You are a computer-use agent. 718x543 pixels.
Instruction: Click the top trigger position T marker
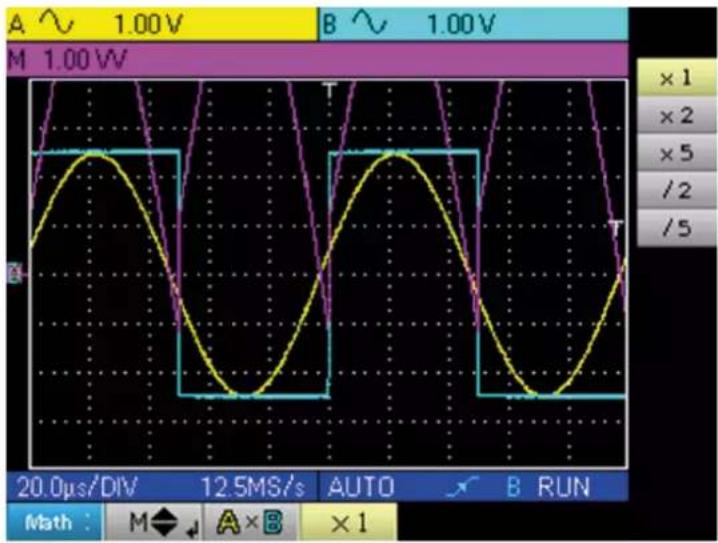coord(329,90)
